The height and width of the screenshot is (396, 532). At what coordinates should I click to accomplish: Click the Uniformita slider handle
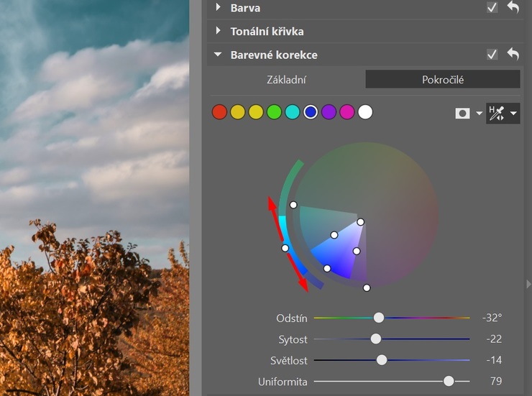pyautogui.click(x=449, y=381)
